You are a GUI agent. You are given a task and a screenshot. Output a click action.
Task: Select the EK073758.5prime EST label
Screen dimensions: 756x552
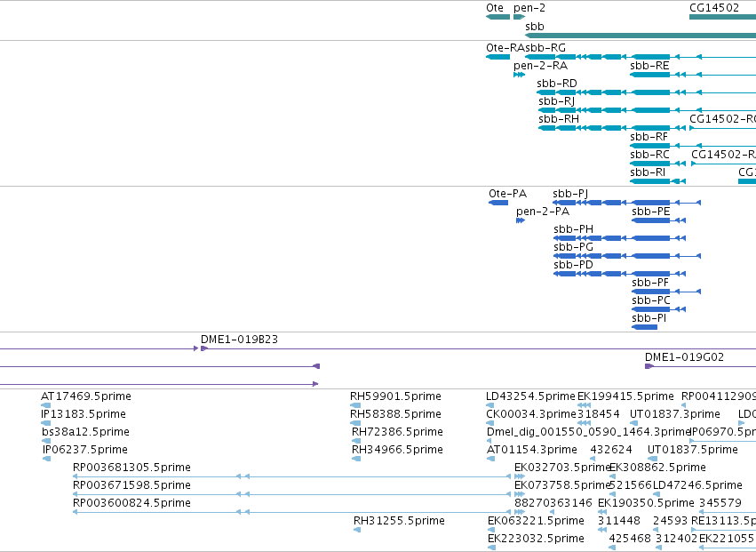[x=562, y=485]
